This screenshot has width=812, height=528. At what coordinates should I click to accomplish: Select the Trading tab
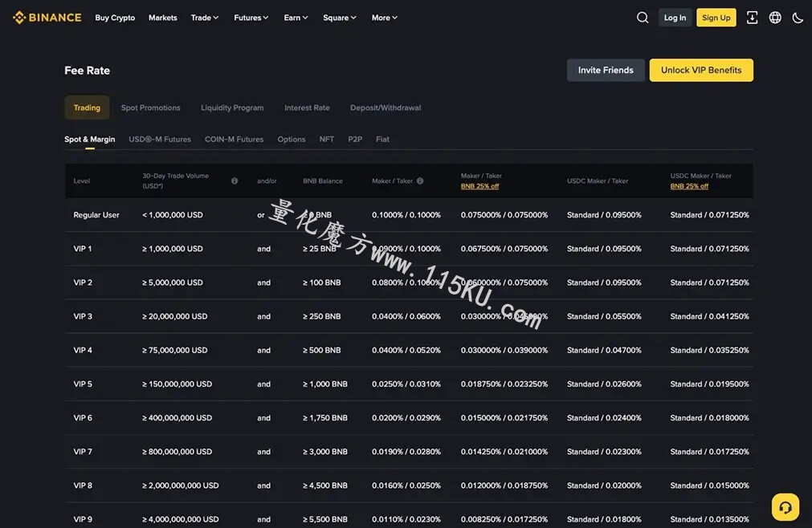87,108
